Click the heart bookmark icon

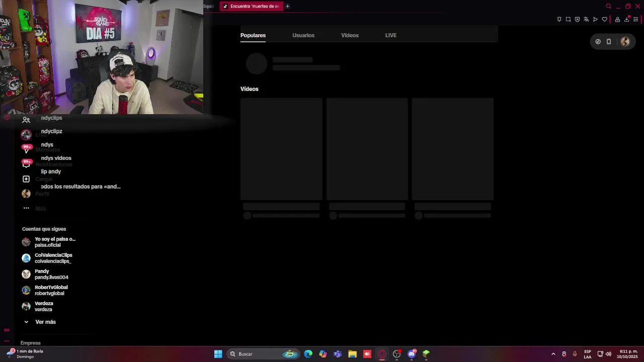[x=604, y=19]
